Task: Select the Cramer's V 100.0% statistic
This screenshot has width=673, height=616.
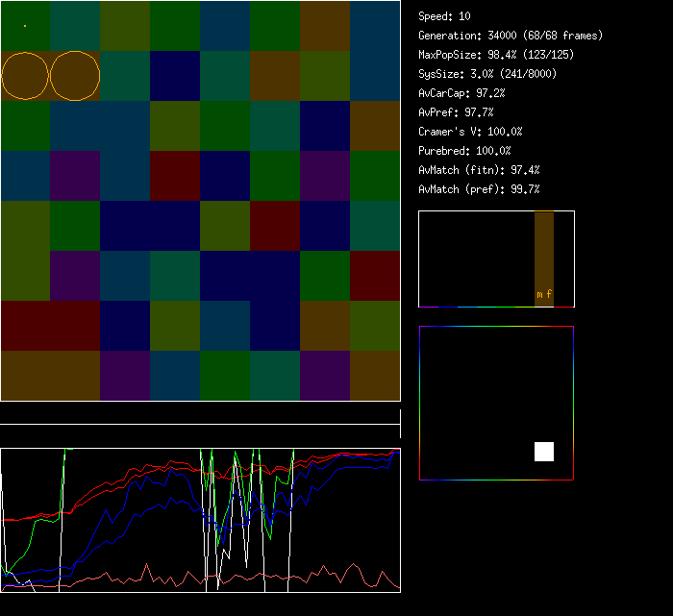Action: click(470, 132)
